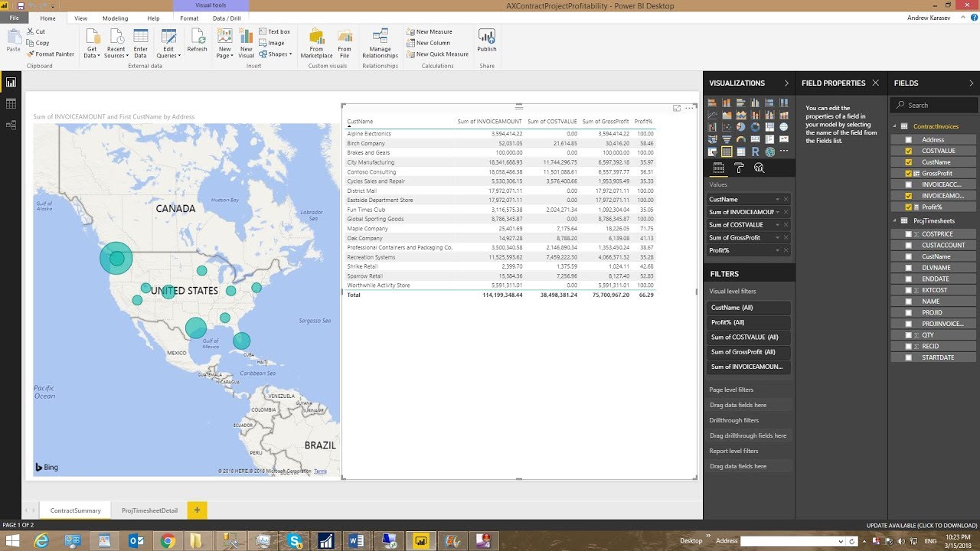Open the Help ribbon tab
Viewport: 980px width, 551px height.
(153, 18)
